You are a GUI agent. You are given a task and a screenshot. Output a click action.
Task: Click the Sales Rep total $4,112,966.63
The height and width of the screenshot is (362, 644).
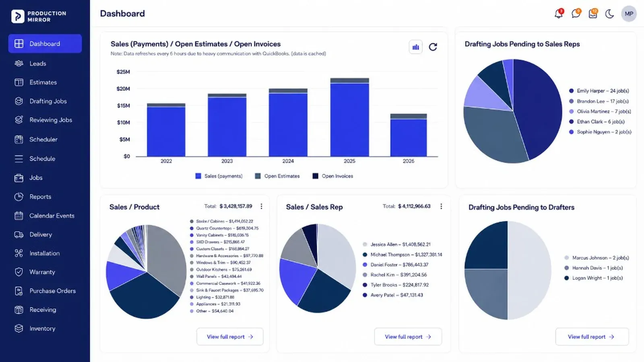click(414, 206)
